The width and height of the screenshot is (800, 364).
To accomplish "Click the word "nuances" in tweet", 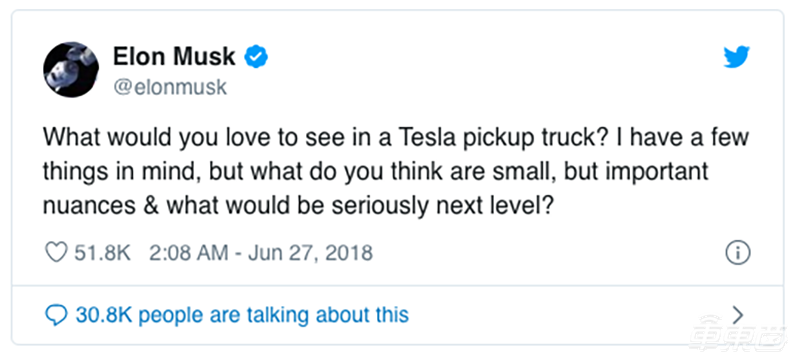I will (89, 206).
